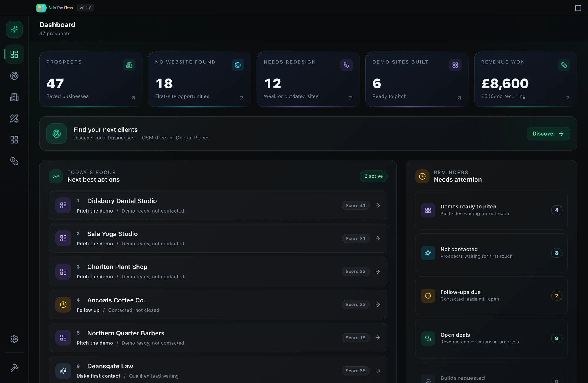Screen dimensions: 588x383
Task: Open Demo Sites Built card arrow
Action: 459,98
